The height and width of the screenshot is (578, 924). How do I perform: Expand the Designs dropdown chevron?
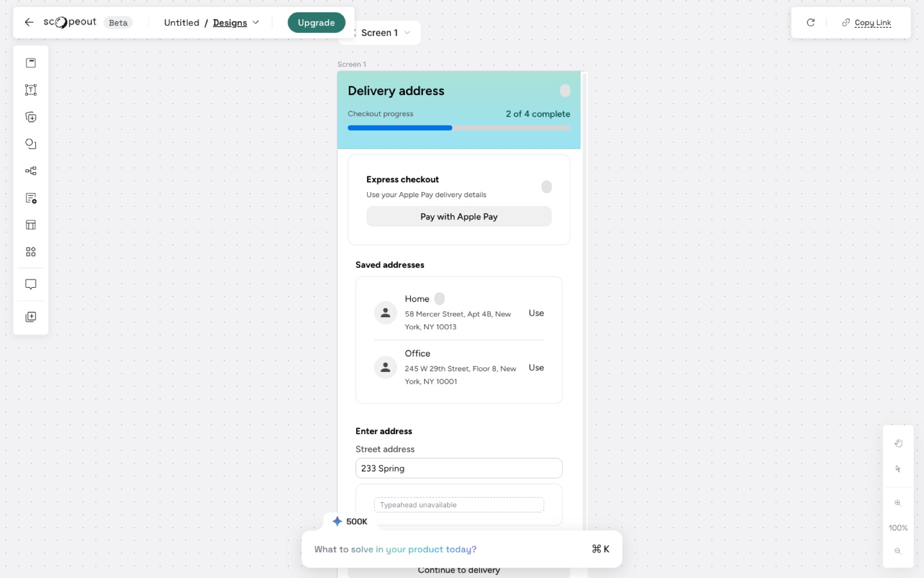click(x=256, y=23)
